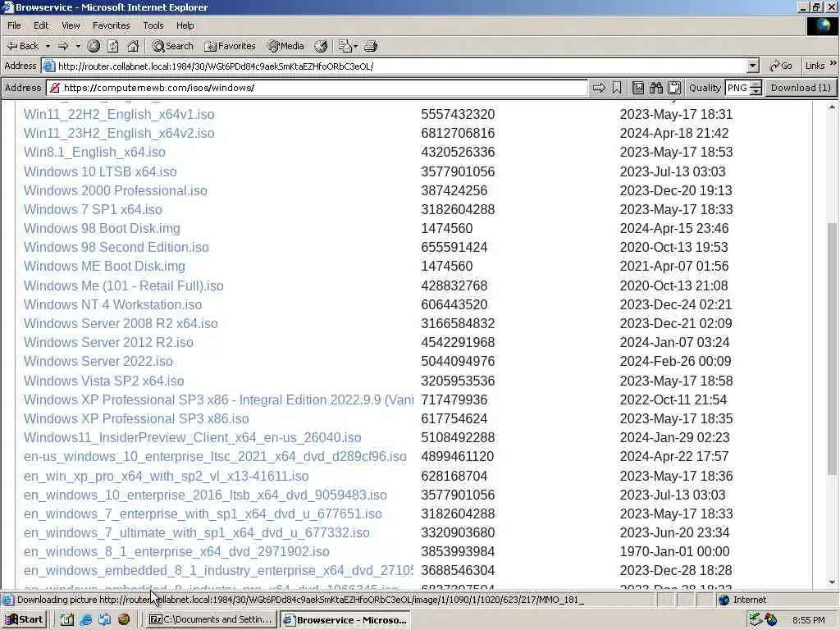The image size is (840, 630).
Task: Open the Search pane button
Action: pos(172,46)
